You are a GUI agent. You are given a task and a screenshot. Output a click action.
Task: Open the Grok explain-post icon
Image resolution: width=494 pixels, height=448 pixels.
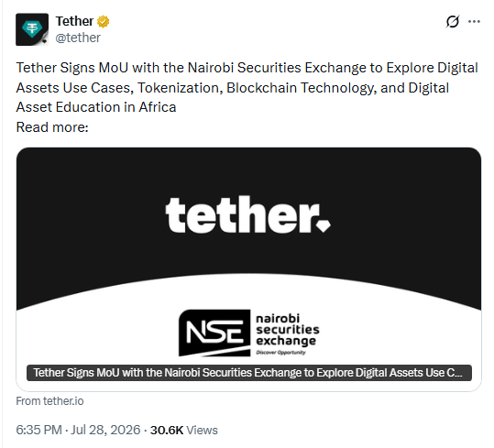pos(453,22)
